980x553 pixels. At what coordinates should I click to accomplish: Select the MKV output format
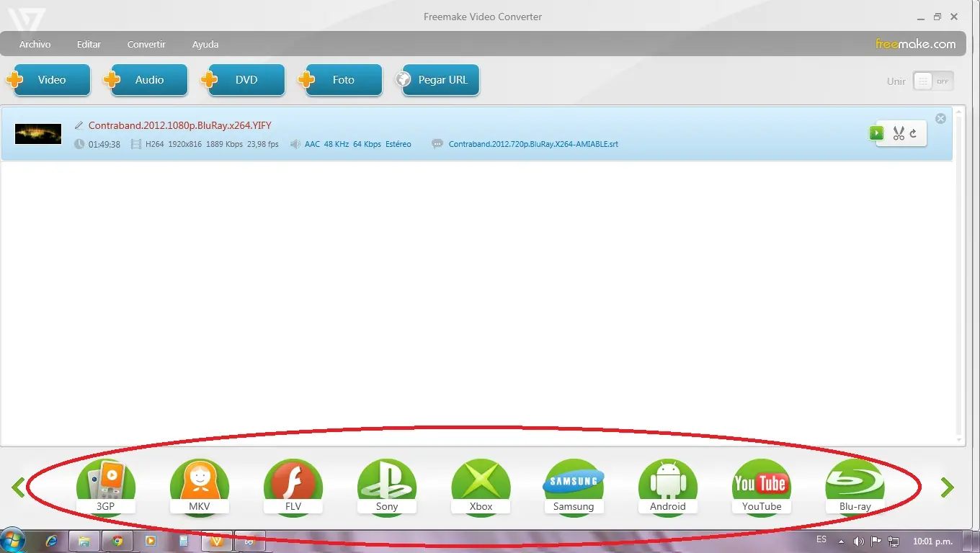coord(200,487)
